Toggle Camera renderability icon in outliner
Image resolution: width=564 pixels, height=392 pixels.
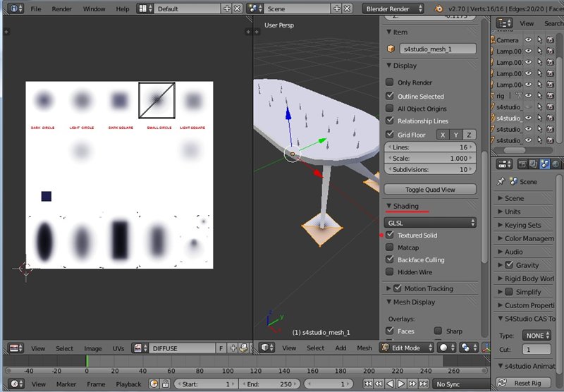tap(551, 40)
